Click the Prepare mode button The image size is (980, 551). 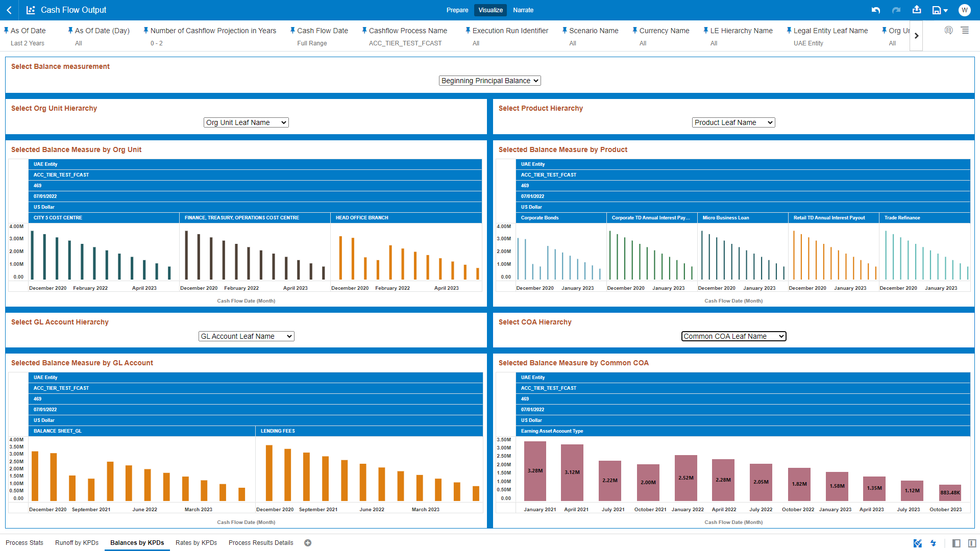click(x=457, y=10)
